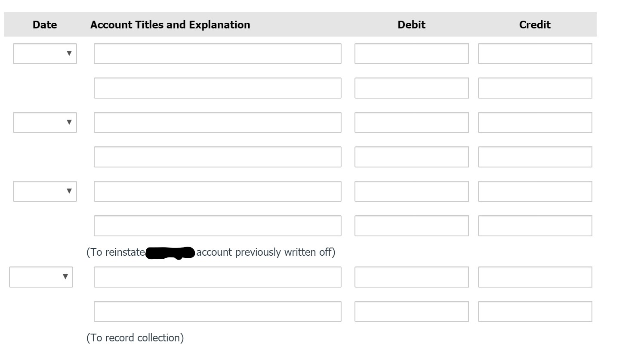Click the account title field in the third entry
644x353 pixels.
[217, 122]
